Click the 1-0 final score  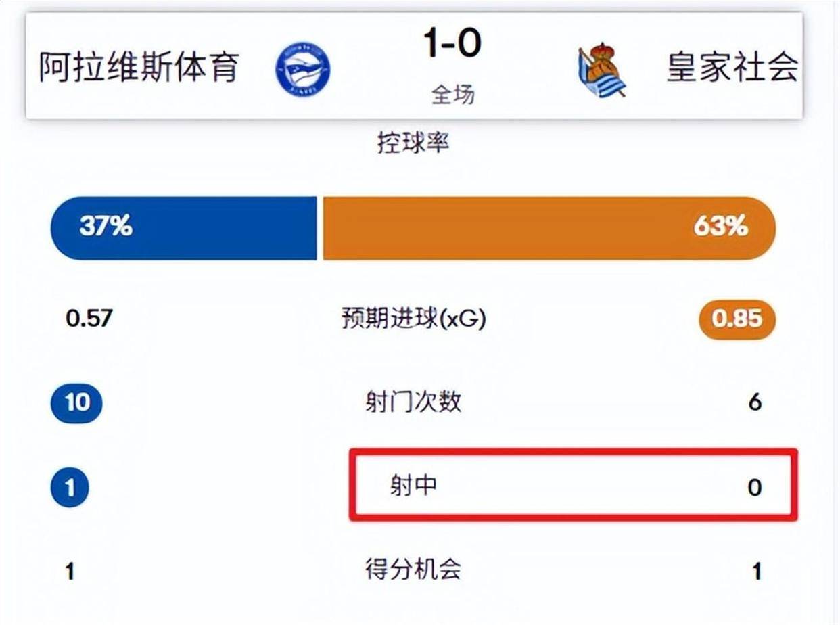coord(452,44)
